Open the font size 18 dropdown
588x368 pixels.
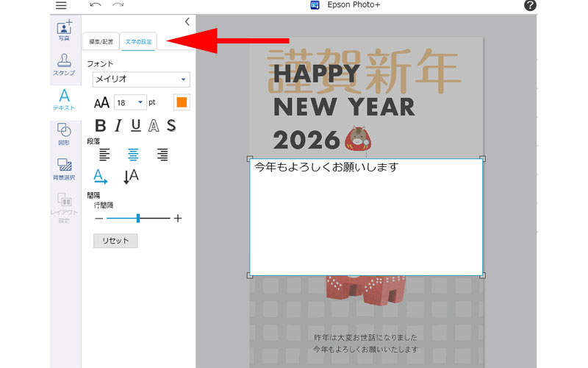[130, 102]
